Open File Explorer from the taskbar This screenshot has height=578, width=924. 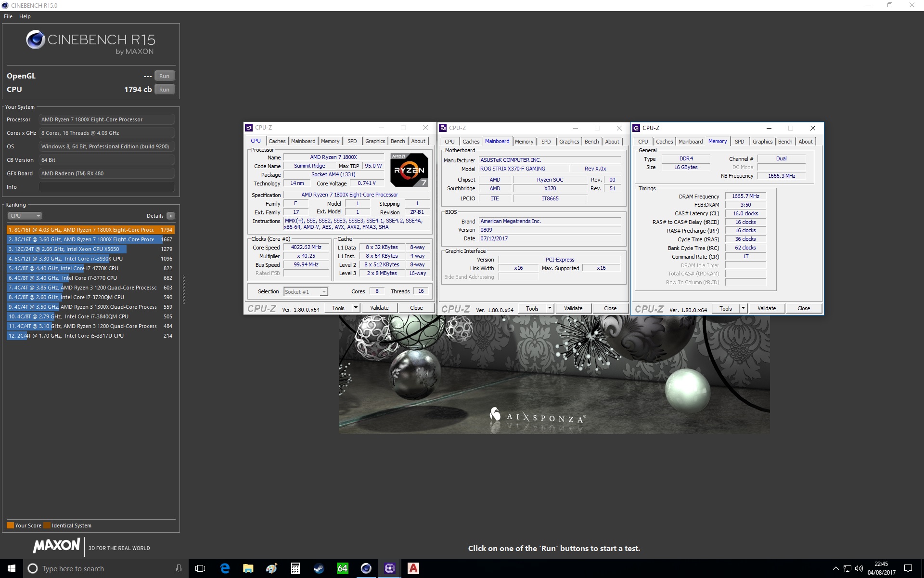coord(248,568)
